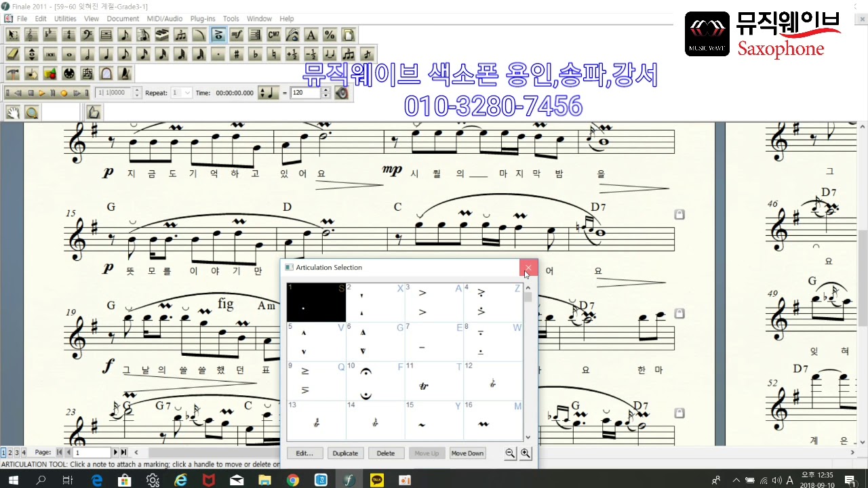Zoom in the articulation grid
868x488 pixels.
(525, 453)
